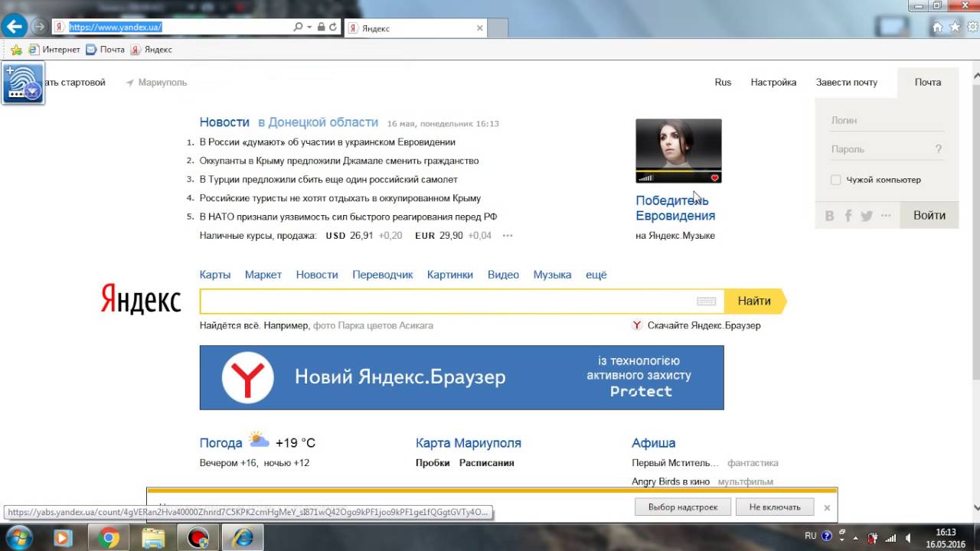
Task: Open news about Russia and Ukrainian Eurovision
Action: [x=327, y=142]
